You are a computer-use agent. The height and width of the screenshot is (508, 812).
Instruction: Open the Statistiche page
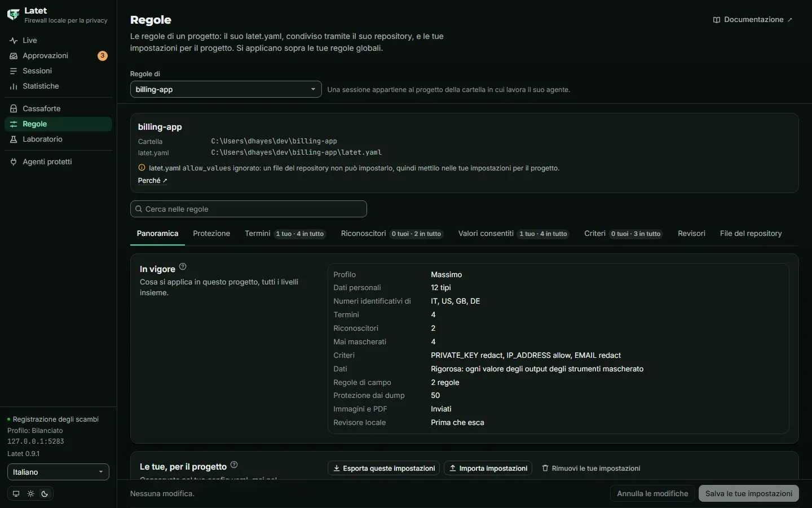pyautogui.click(x=58, y=86)
